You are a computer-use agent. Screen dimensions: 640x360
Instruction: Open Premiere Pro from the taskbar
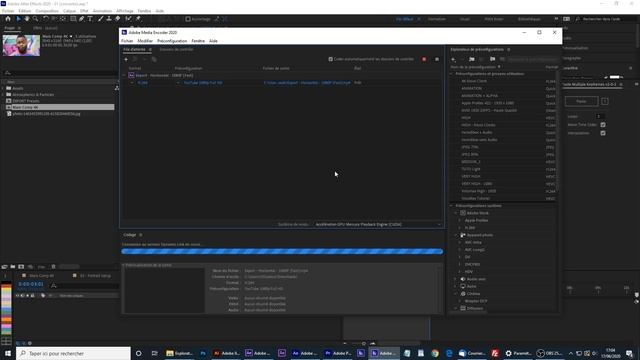[338, 353]
